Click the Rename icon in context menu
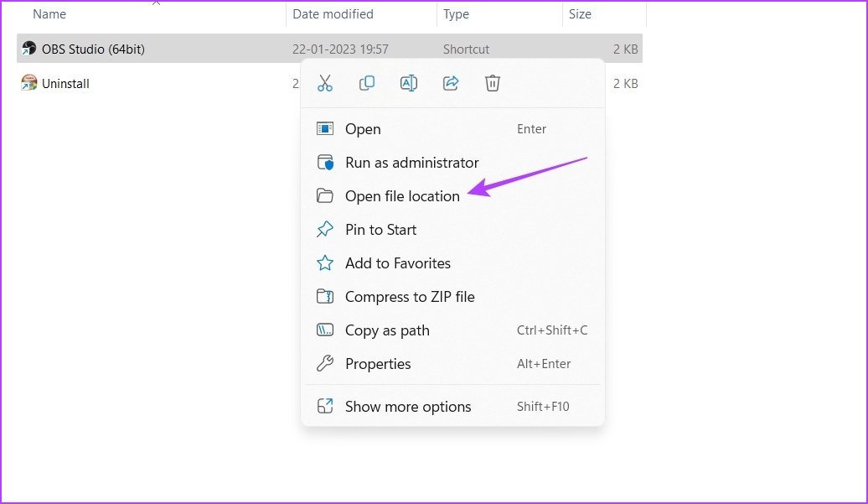This screenshot has width=868, height=504. click(x=409, y=83)
